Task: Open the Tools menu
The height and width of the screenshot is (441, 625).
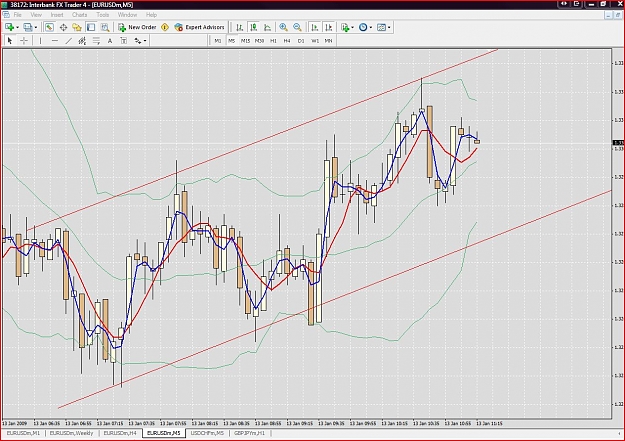Action: pos(102,15)
